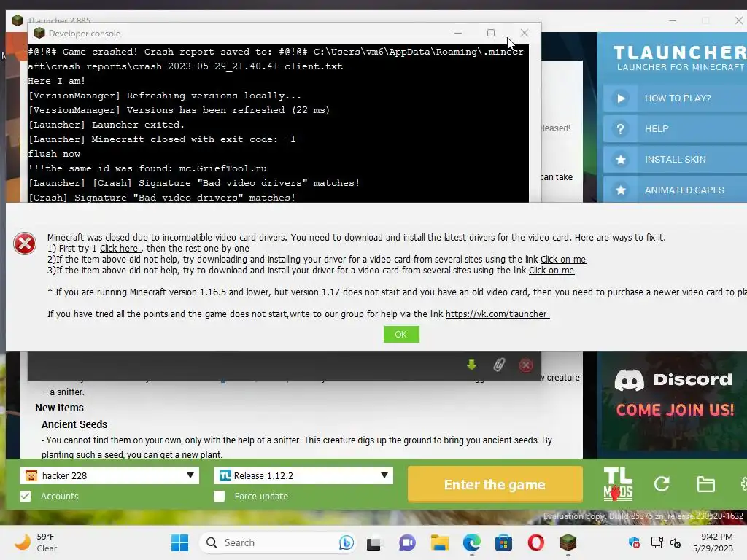Enable the Force update checkbox
The image size is (747, 560).
click(219, 496)
